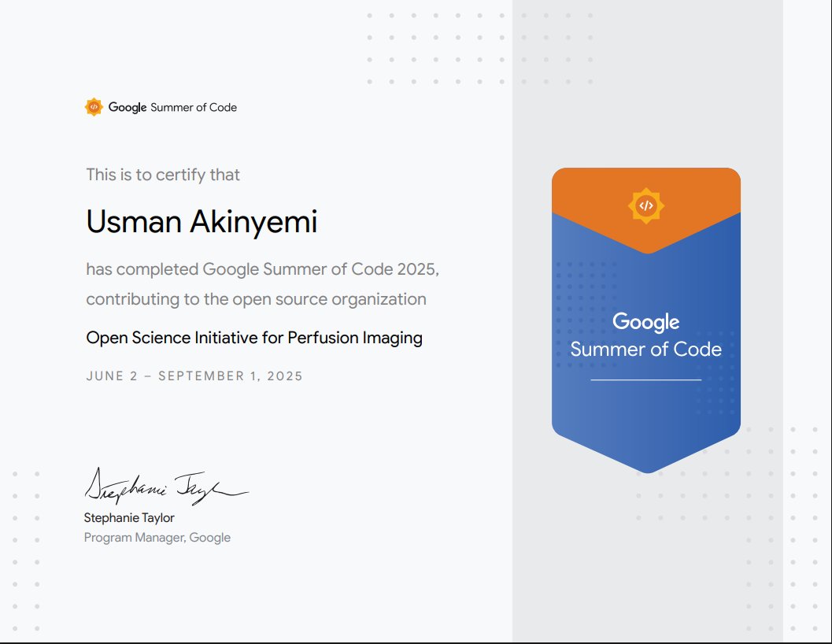Screen dimensions: 832x644
Task: Click the white 'Google' word on the blue badge
Action: (x=645, y=322)
